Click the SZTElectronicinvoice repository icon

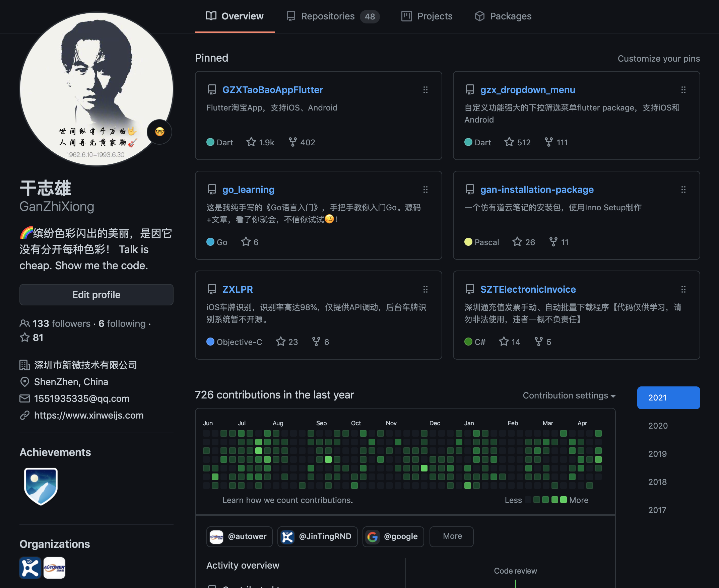pyautogui.click(x=470, y=289)
